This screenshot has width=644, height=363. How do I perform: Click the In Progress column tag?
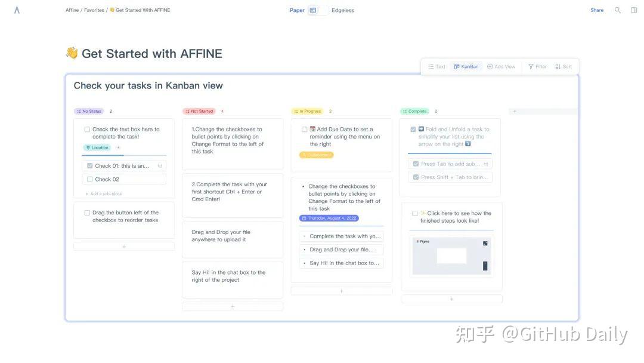point(307,112)
